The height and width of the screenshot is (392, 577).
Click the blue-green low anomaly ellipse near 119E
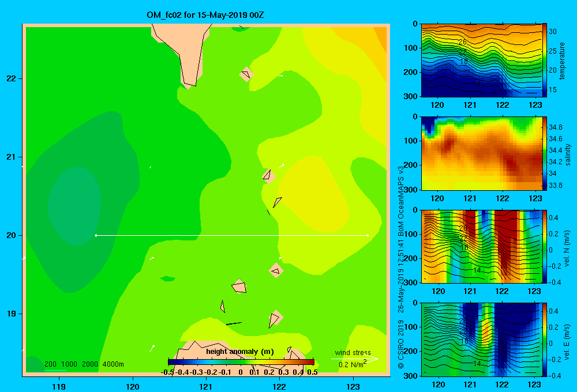74,206
